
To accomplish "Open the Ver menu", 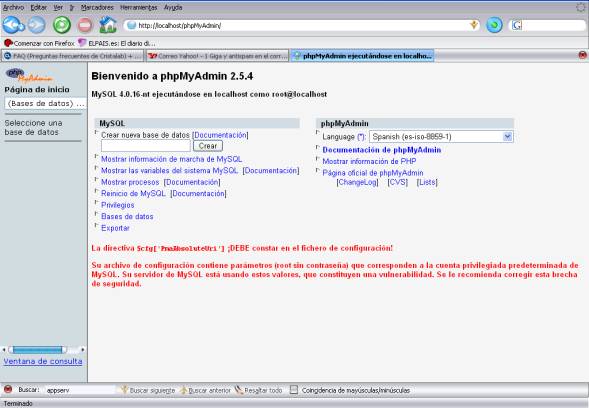I will pos(58,8).
